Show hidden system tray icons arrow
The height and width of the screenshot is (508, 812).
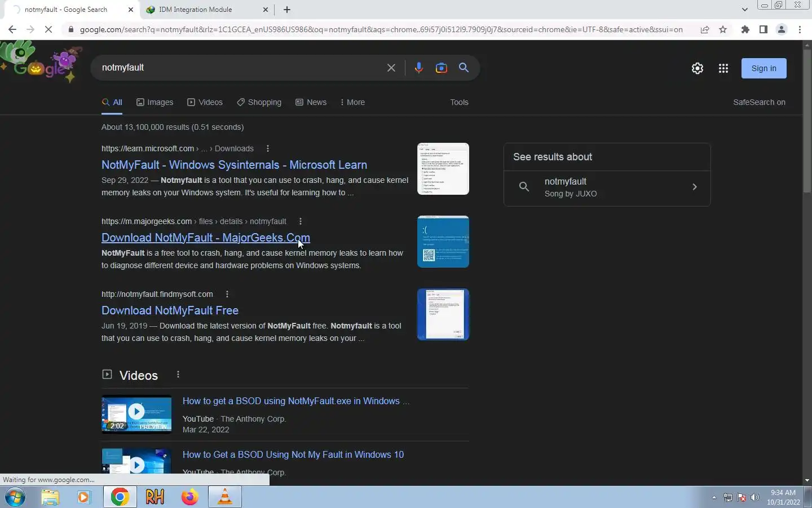pyautogui.click(x=714, y=497)
